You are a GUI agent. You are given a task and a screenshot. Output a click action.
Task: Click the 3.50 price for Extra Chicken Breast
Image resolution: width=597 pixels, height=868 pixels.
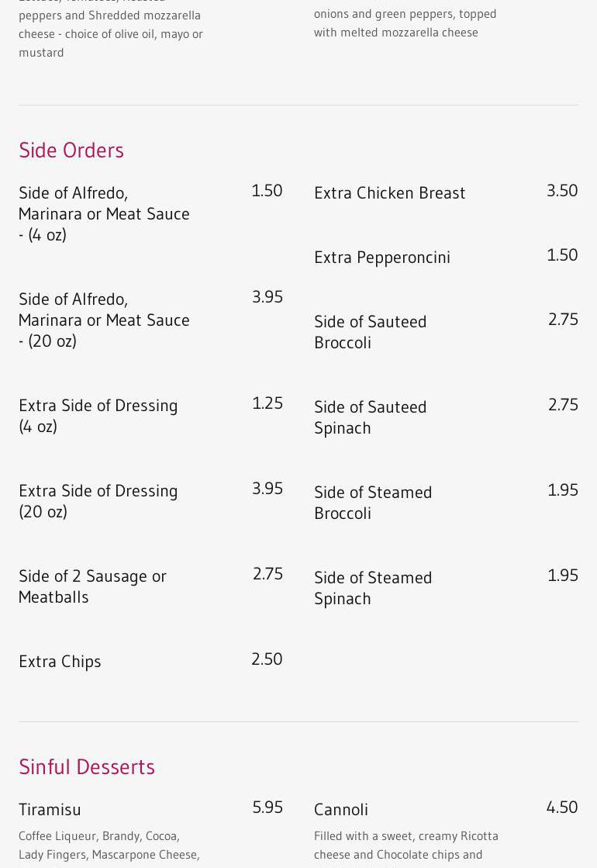pyautogui.click(x=562, y=190)
